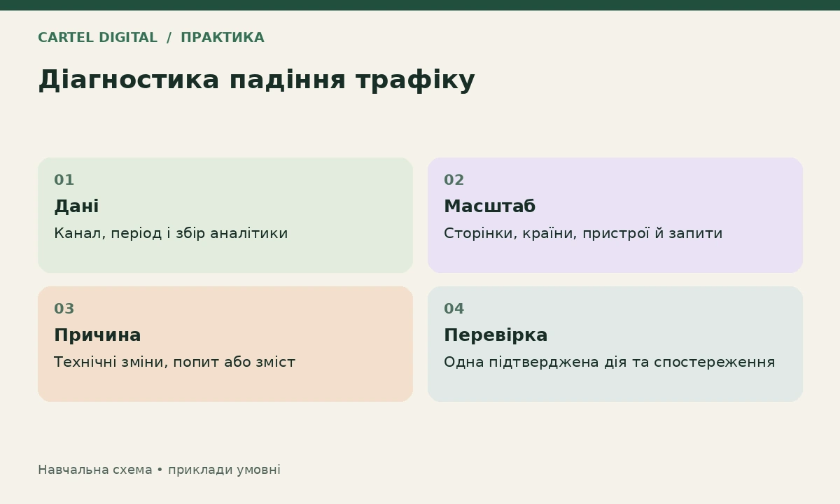Click the number 04 label
Image resolution: width=840 pixels, height=504 pixels.
[454, 309]
